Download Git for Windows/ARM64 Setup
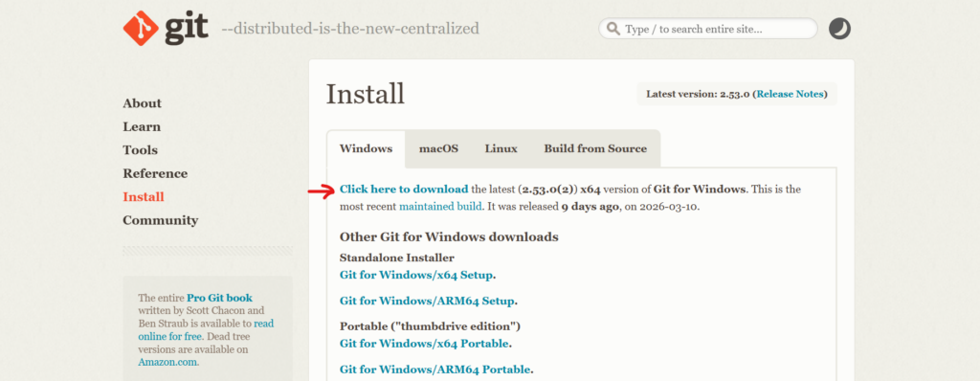This screenshot has width=980, height=381. coord(427,301)
